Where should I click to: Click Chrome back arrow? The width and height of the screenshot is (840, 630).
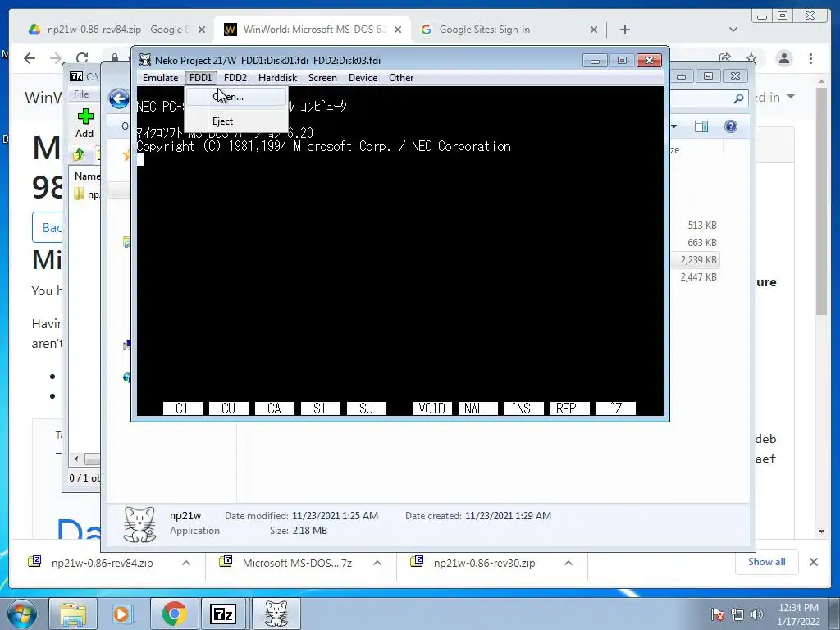[x=30, y=58]
